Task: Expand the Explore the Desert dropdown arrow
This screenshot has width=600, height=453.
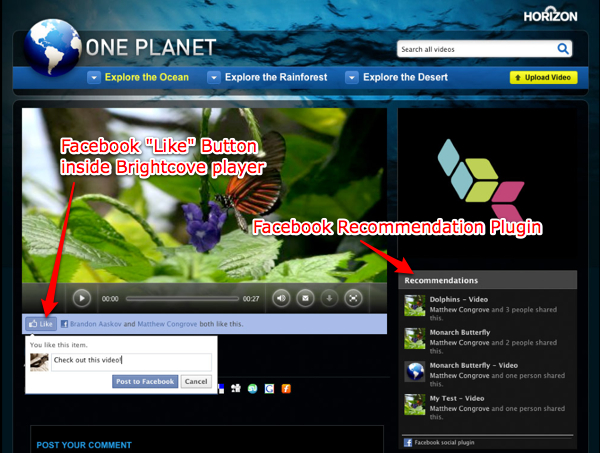Action: 352,77
